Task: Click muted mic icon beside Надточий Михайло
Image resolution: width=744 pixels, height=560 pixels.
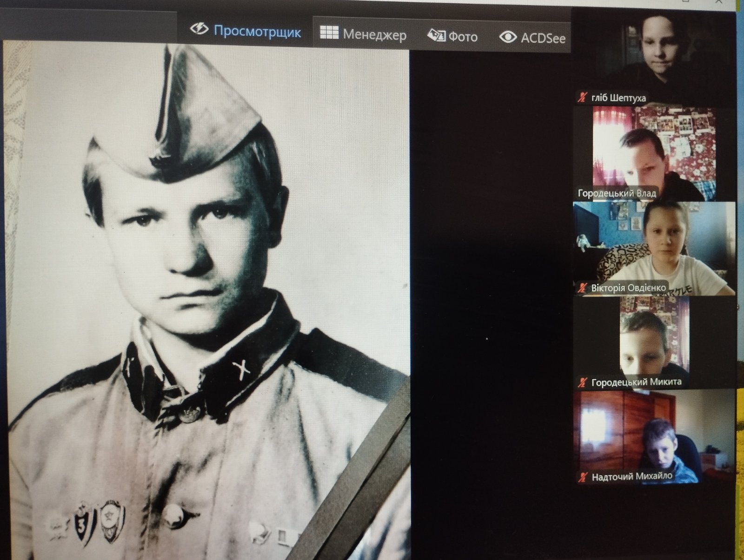Action: coord(583,476)
